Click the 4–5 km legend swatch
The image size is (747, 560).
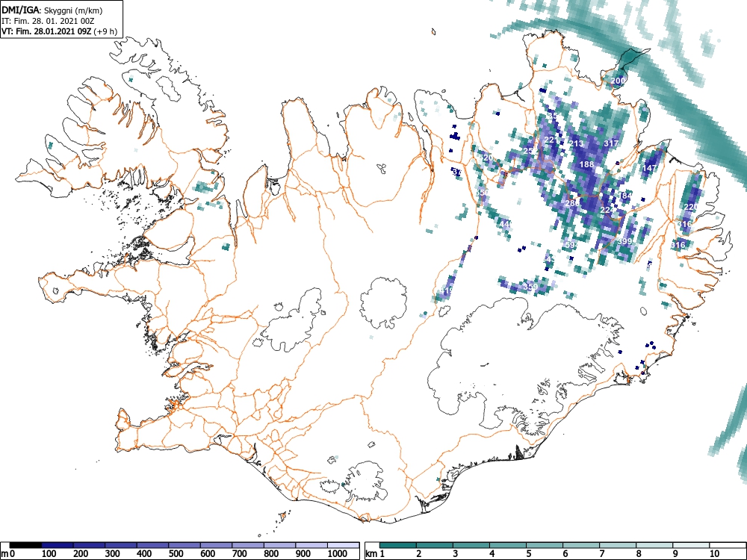point(508,545)
